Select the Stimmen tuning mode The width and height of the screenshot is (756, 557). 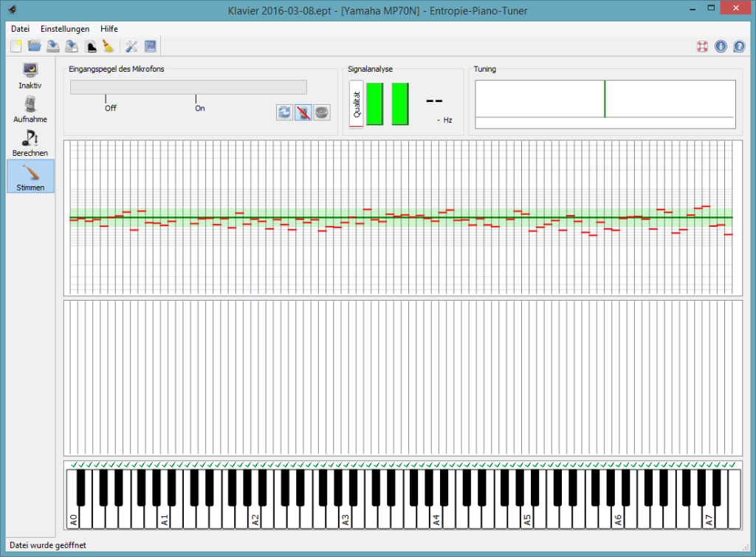[30, 177]
